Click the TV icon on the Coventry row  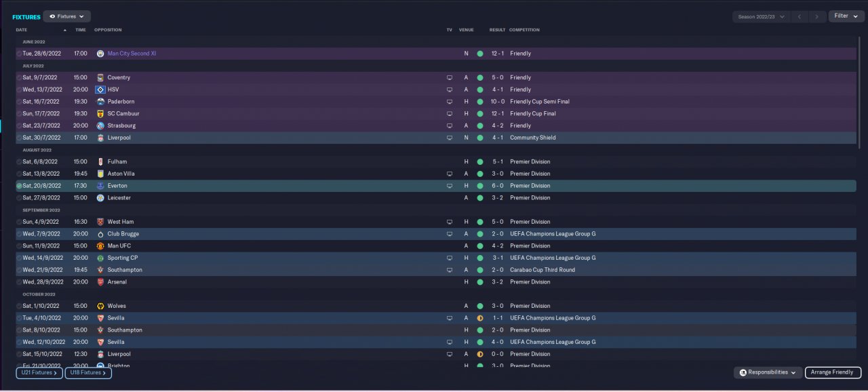pos(449,78)
